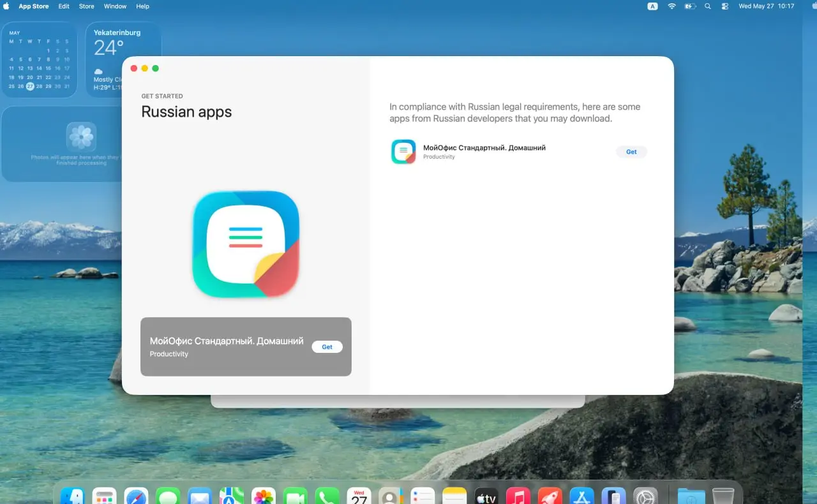The height and width of the screenshot is (504, 817).
Task: Close the Russian apps window
Action: [x=134, y=68]
